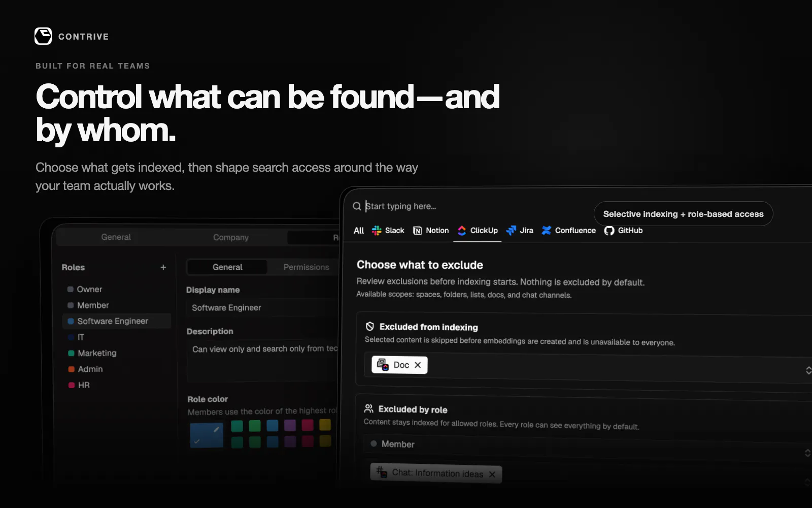
Task: Open the Excluded from indexing dropdown arrows
Action: [808, 370]
